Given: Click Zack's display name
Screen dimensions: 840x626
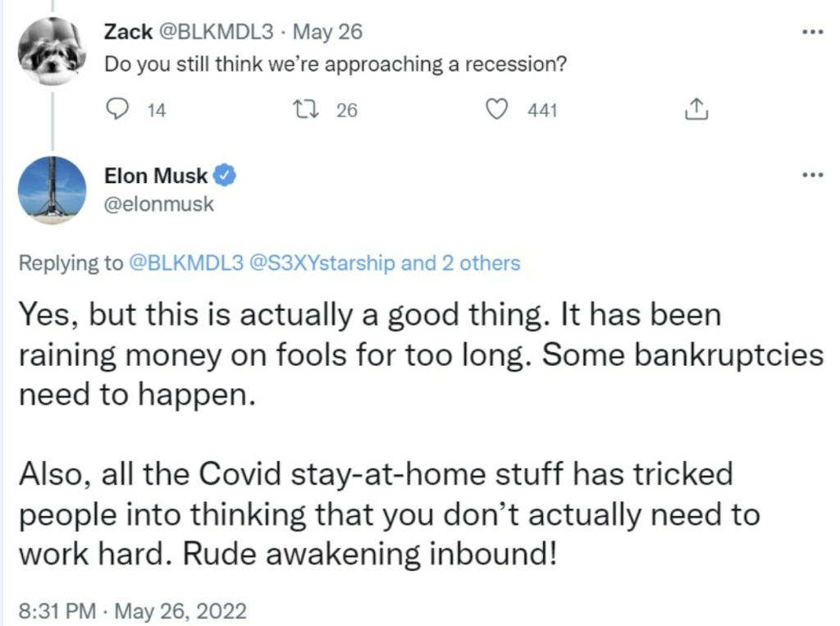Looking at the screenshot, I should click(x=128, y=32).
